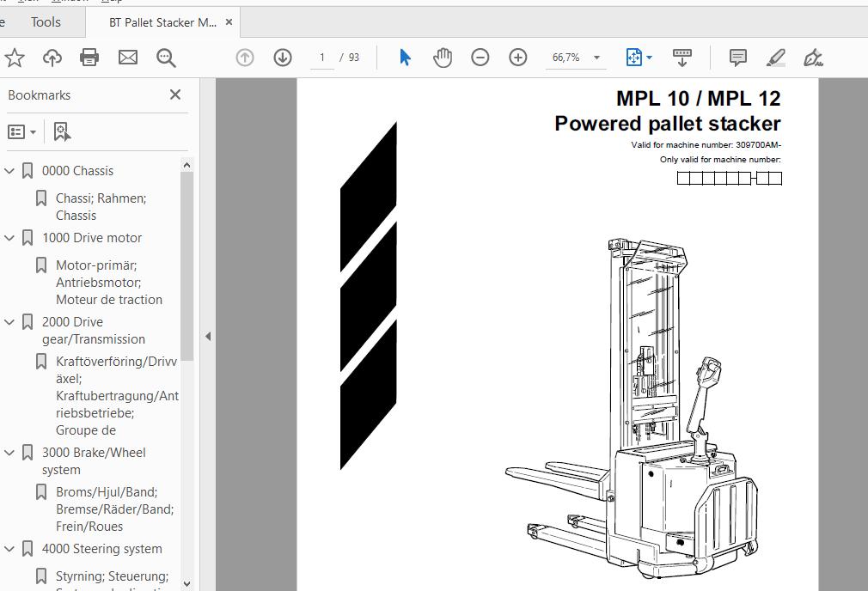This screenshot has height=591, width=868.
Task: Open the search magnifier tool
Action: coord(166,58)
